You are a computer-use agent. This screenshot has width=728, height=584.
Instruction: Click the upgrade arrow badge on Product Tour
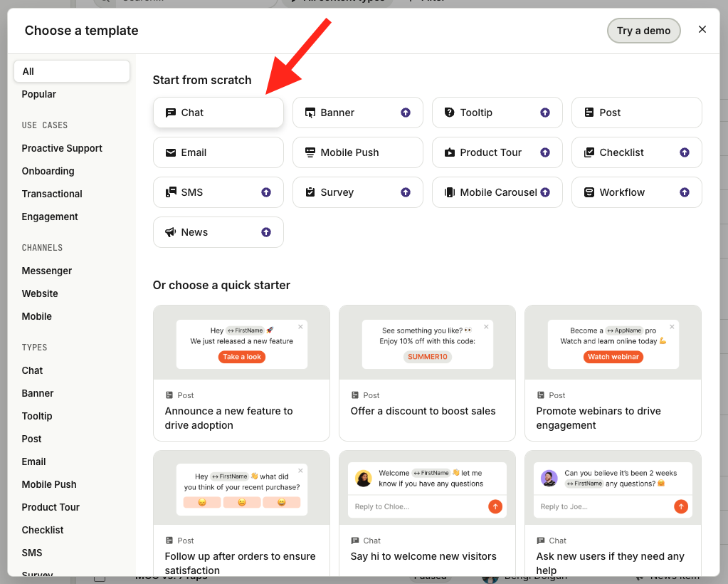click(545, 152)
